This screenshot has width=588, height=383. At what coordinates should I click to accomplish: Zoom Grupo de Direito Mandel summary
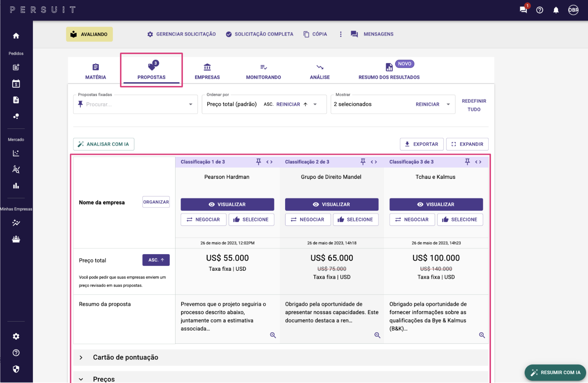pos(377,335)
